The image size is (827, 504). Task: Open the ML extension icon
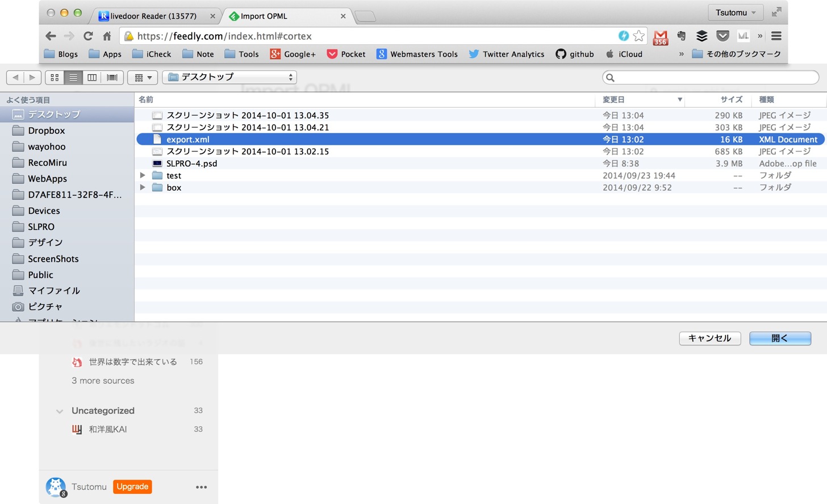tap(743, 36)
